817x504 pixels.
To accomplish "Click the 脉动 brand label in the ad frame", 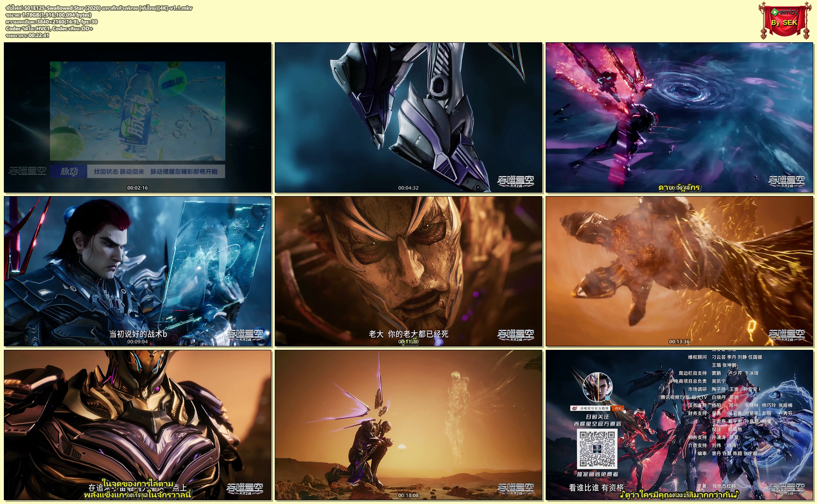I will point(69,172).
